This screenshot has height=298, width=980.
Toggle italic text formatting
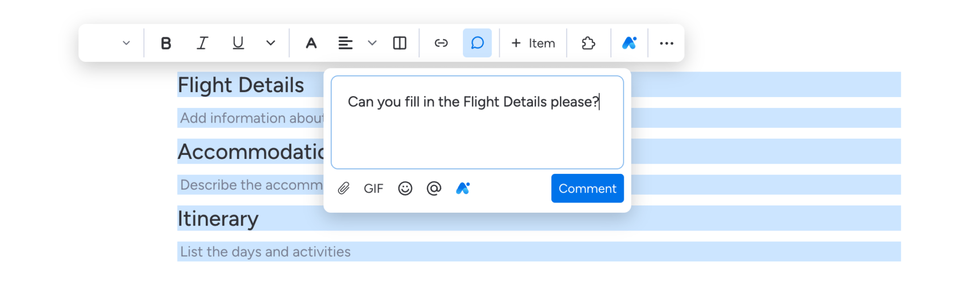202,43
